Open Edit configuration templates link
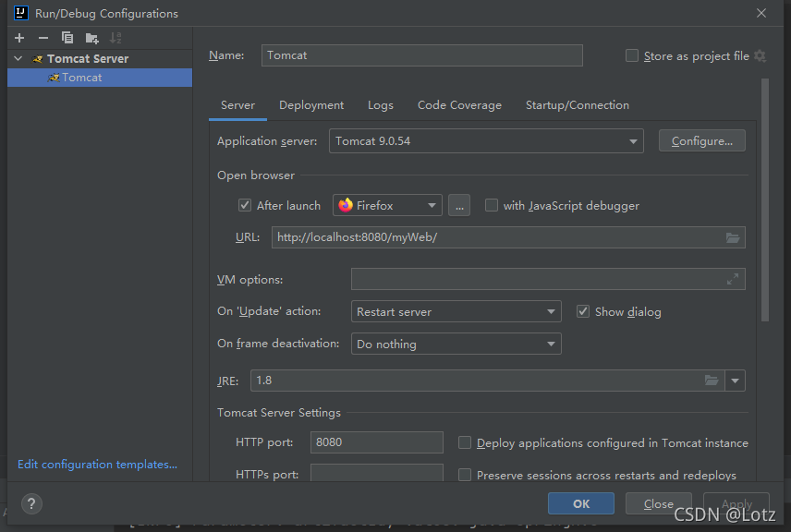 (97, 464)
